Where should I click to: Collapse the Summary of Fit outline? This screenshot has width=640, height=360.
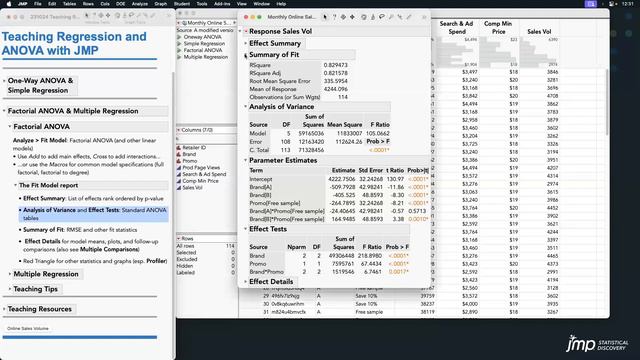click(x=246, y=55)
